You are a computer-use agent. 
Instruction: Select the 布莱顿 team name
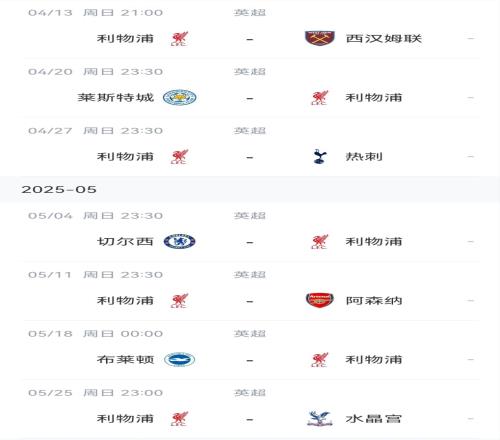[125, 359]
